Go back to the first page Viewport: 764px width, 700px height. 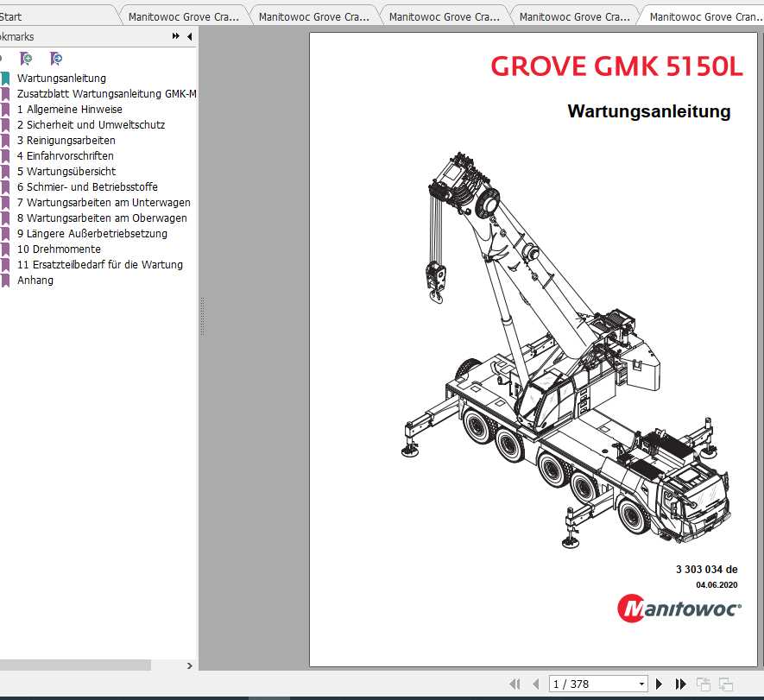[x=515, y=683]
